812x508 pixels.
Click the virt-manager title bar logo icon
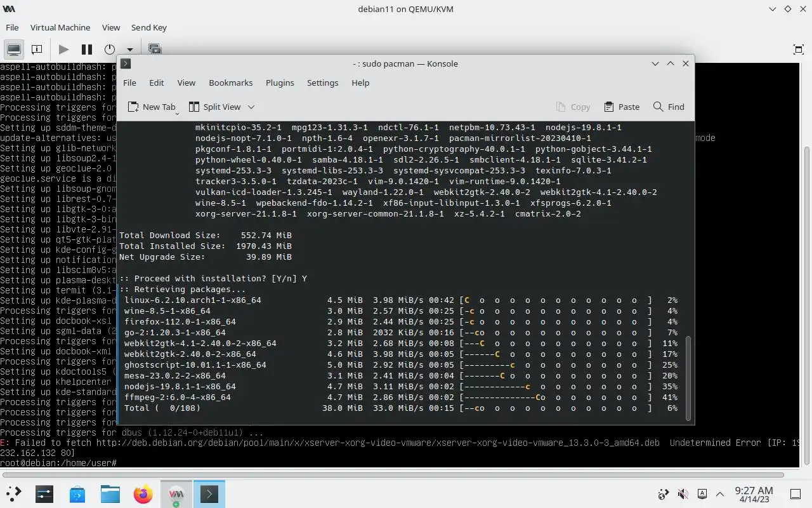point(10,9)
